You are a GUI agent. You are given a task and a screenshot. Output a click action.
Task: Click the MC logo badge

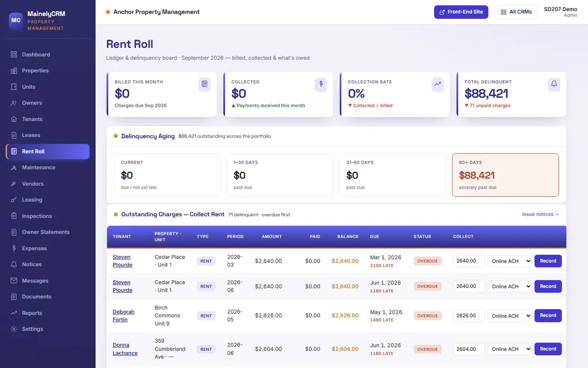(x=16, y=20)
